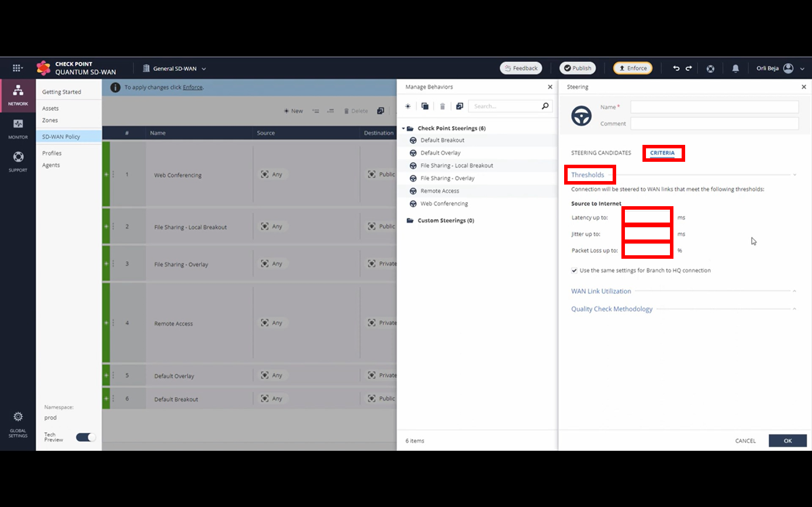Open SD-WAN Policy in the side menu
The height and width of the screenshot is (507, 812).
click(x=69, y=136)
